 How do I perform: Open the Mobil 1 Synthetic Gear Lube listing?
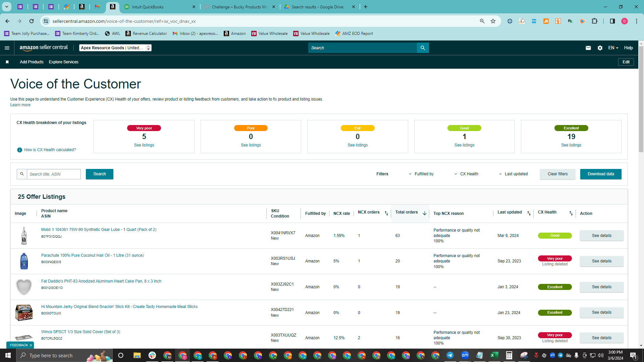point(99,230)
